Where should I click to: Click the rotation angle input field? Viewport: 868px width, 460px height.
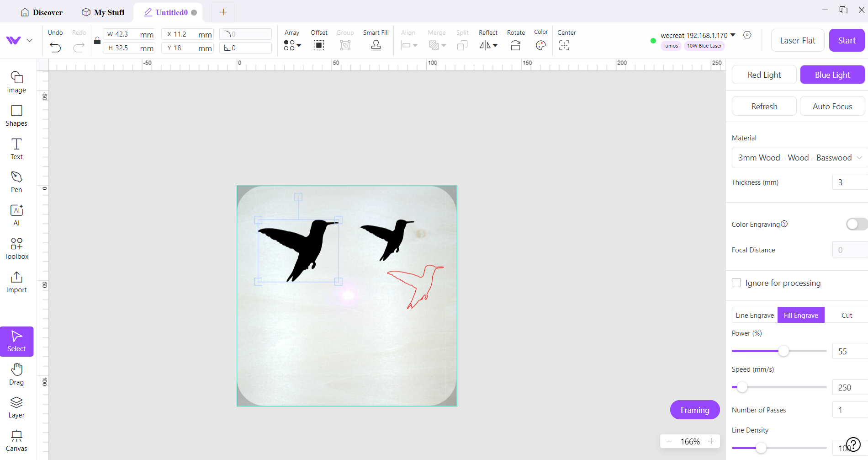tap(246, 48)
